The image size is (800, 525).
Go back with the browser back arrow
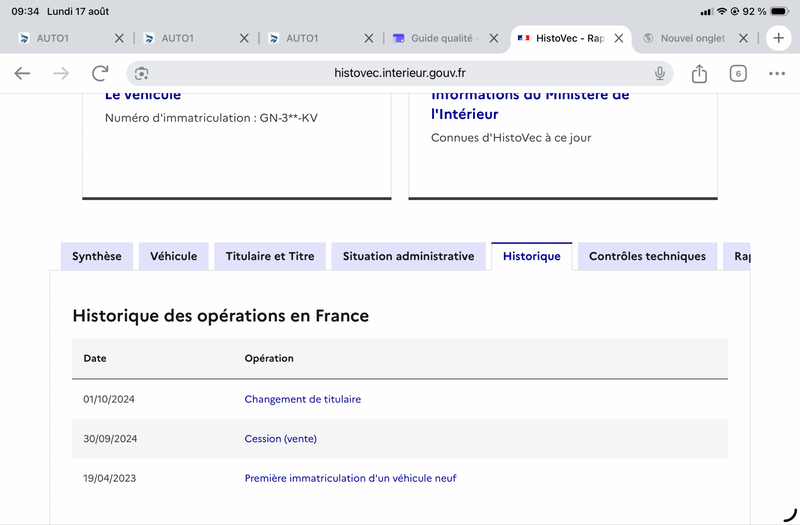(22, 73)
